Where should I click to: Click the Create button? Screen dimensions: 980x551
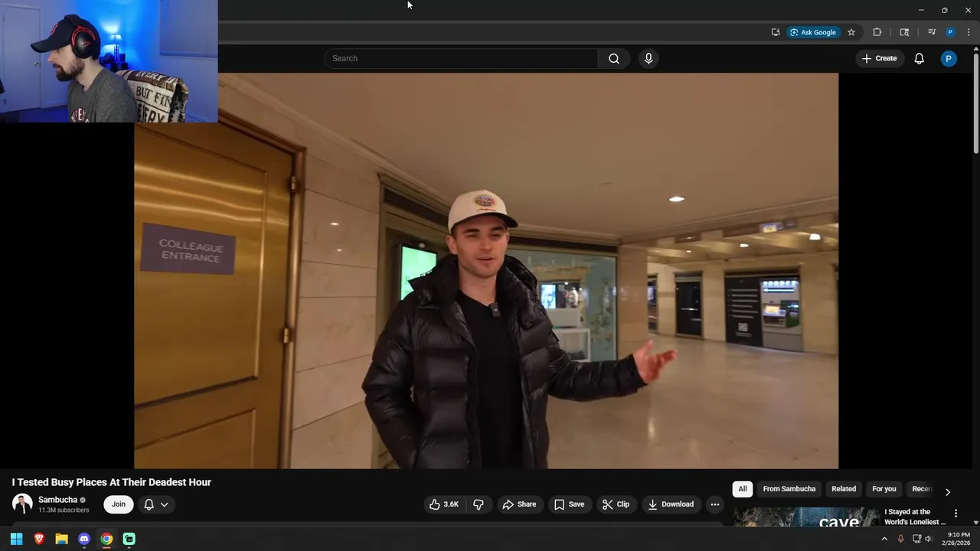(879, 58)
